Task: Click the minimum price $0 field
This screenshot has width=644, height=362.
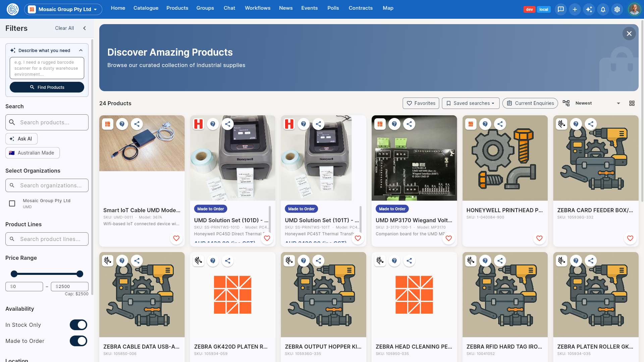Action: point(24,287)
